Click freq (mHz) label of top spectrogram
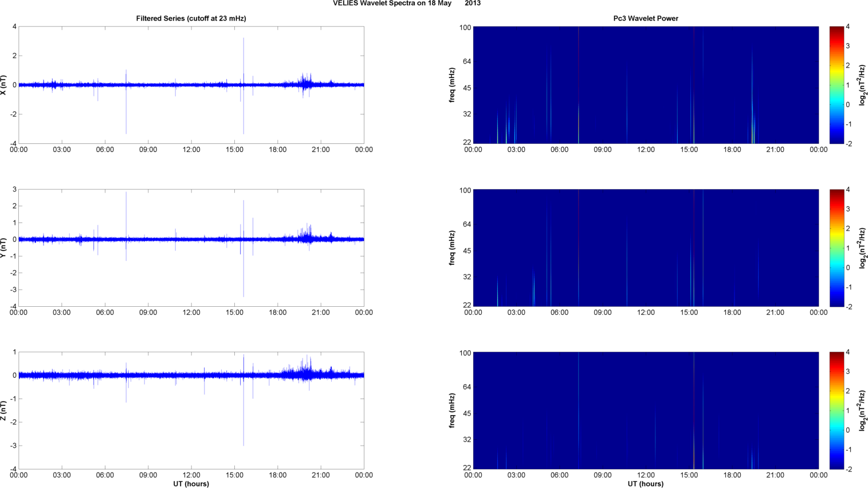 pyautogui.click(x=452, y=85)
